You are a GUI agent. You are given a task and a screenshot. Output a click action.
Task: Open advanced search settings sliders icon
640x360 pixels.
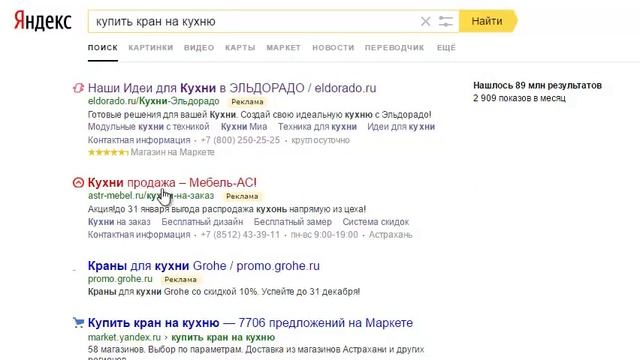point(446,21)
